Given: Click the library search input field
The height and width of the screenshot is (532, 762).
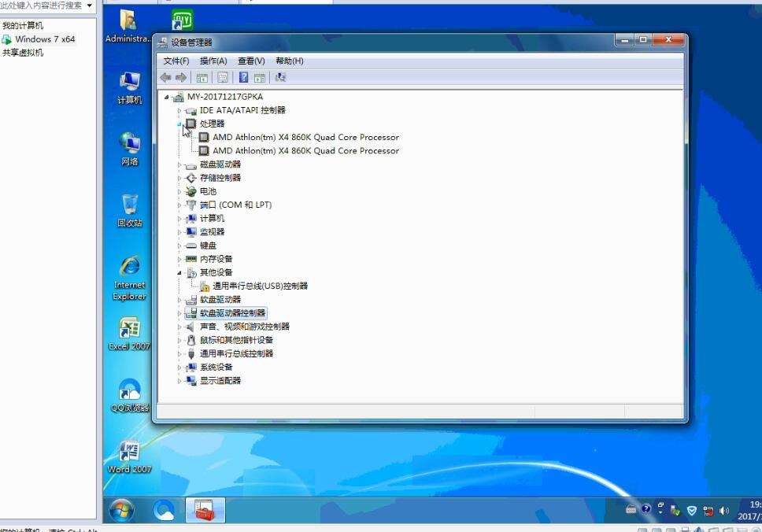Looking at the screenshot, I should (x=42, y=6).
